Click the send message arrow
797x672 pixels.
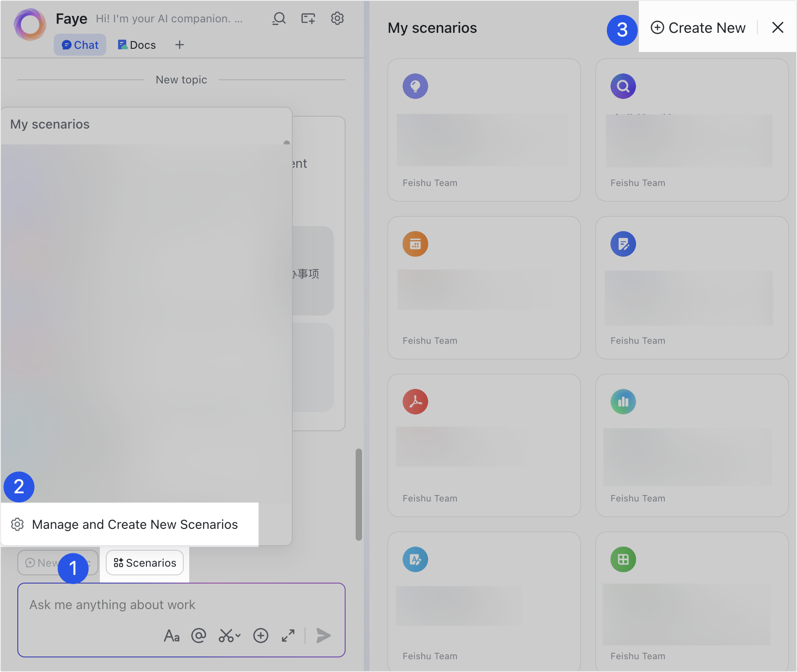click(x=324, y=635)
